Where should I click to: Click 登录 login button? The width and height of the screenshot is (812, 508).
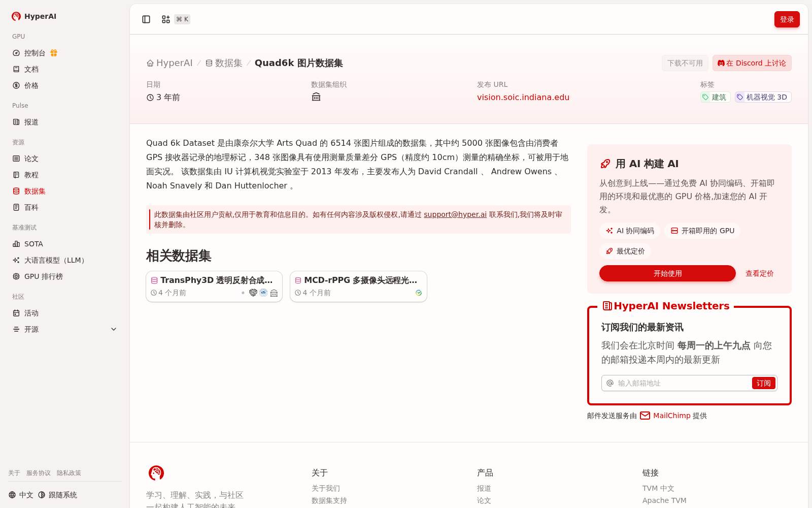pyautogui.click(x=787, y=19)
